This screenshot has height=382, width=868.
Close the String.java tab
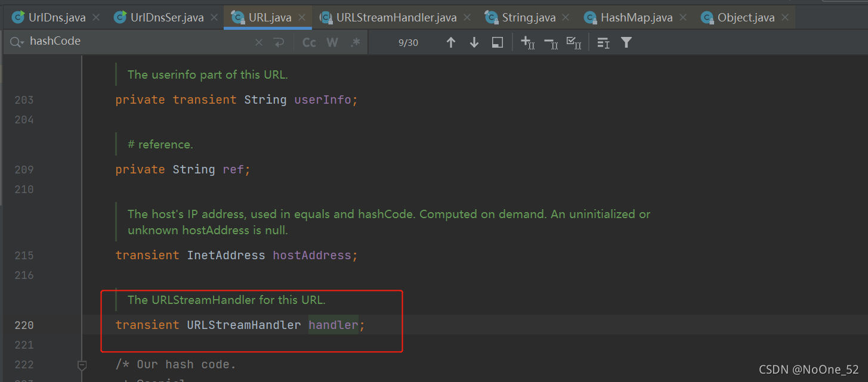click(566, 18)
